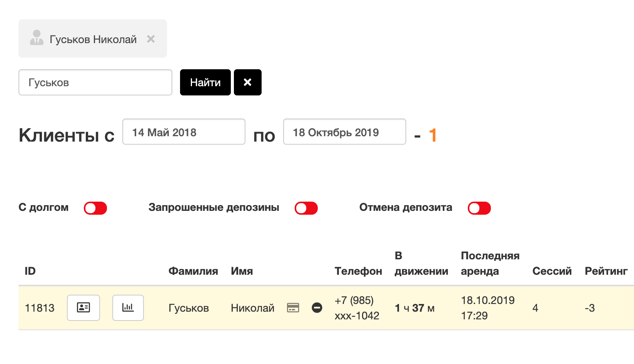Clear search with the black X button
634x364 pixels.
(x=248, y=82)
